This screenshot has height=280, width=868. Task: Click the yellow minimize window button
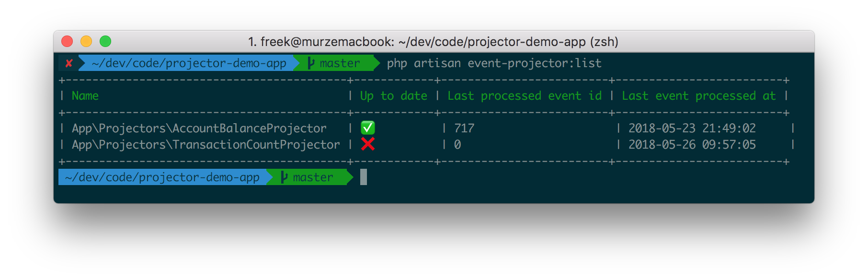pos(86,42)
